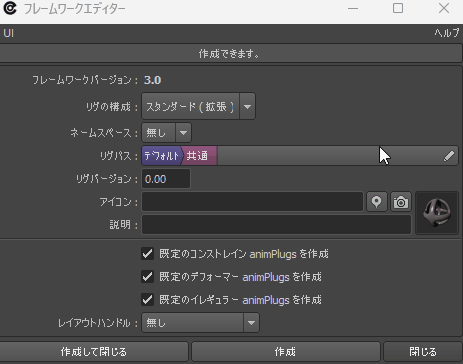Screen dimensions: 463x364
Task: Uncheck 既定のイレギュラー animPlugs を作成
Action: click(147, 300)
